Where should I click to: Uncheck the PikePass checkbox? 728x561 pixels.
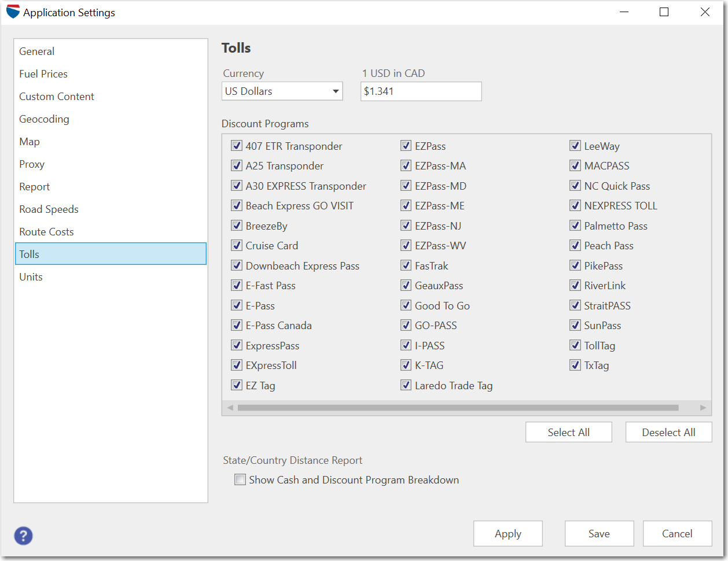coord(575,265)
